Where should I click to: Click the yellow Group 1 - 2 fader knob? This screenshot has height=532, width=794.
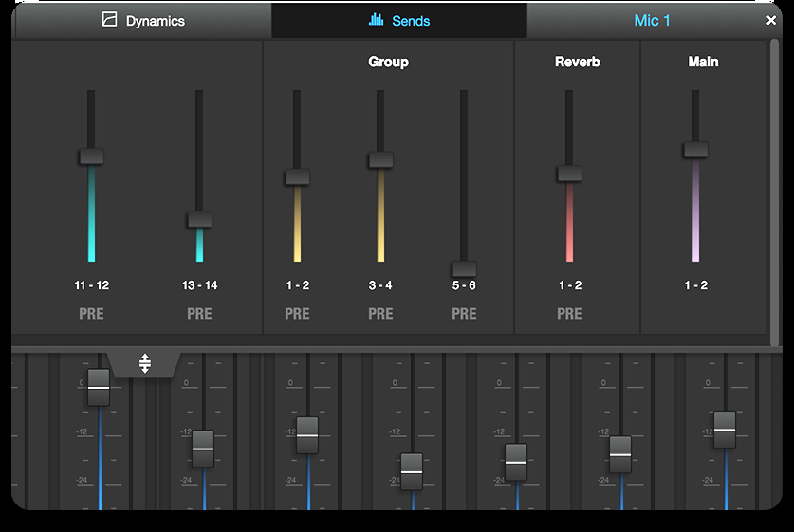coord(297,177)
